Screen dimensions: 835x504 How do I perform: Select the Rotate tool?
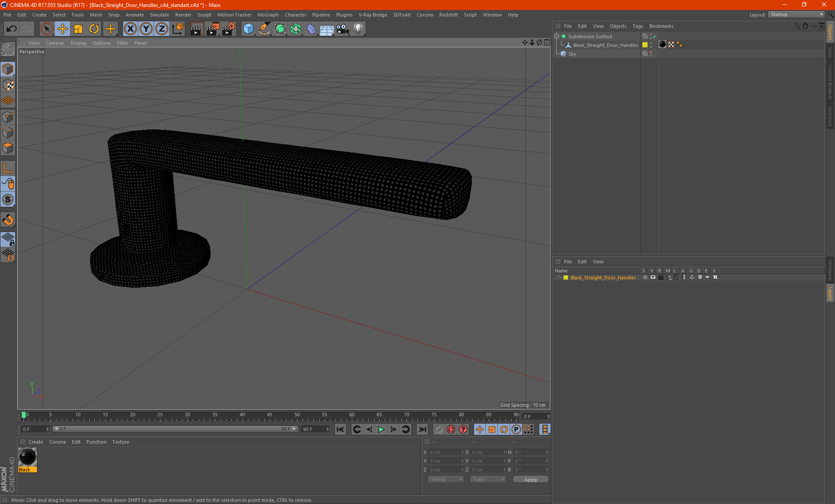94,29
